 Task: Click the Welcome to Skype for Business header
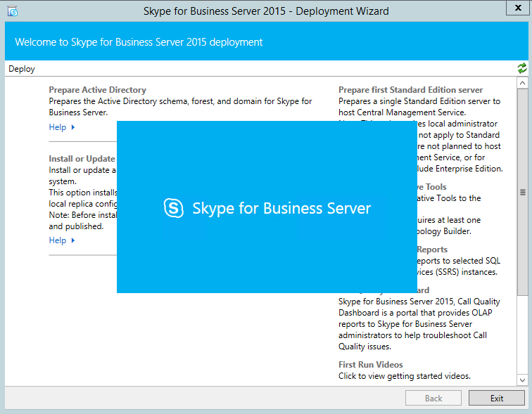click(x=139, y=42)
